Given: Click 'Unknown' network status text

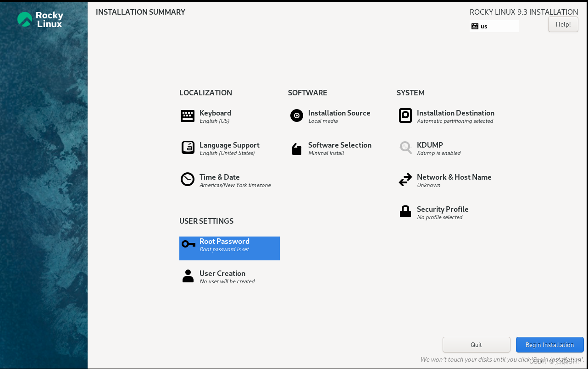Looking at the screenshot, I should pos(429,185).
